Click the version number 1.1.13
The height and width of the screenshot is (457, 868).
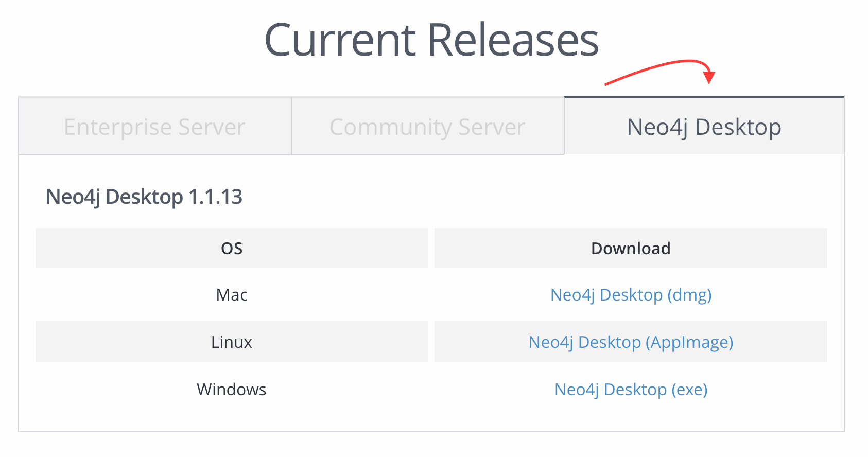[x=215, y=197]
